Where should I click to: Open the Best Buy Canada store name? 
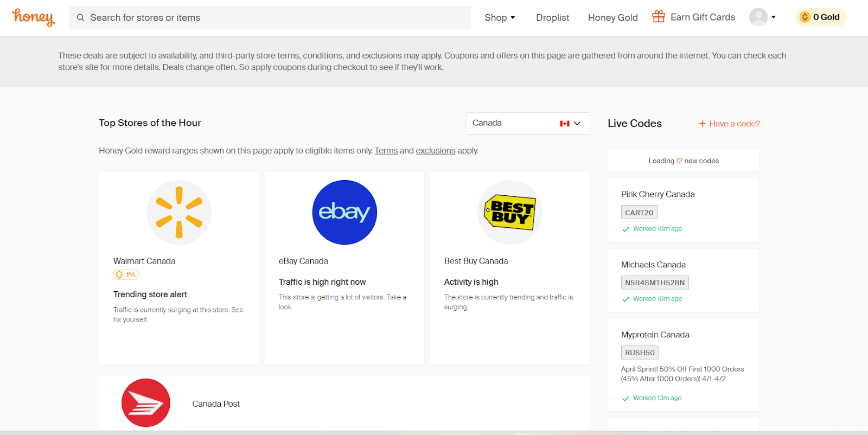pos(476,261)
